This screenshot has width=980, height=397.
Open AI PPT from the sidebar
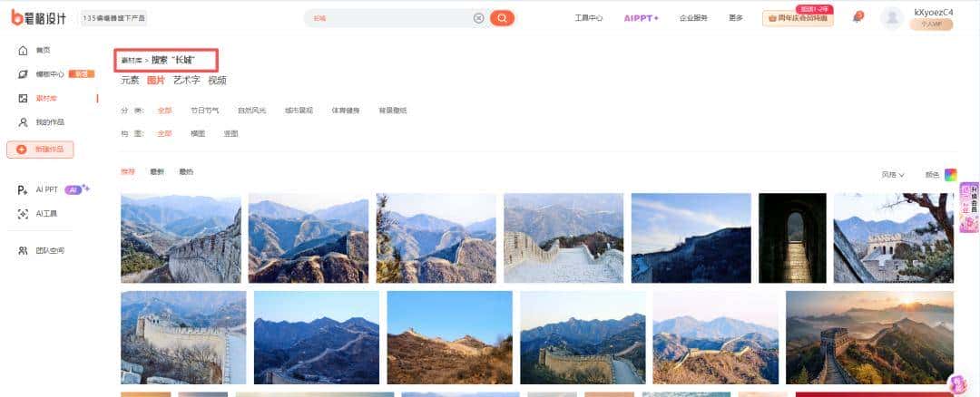[x=47, y=189]
